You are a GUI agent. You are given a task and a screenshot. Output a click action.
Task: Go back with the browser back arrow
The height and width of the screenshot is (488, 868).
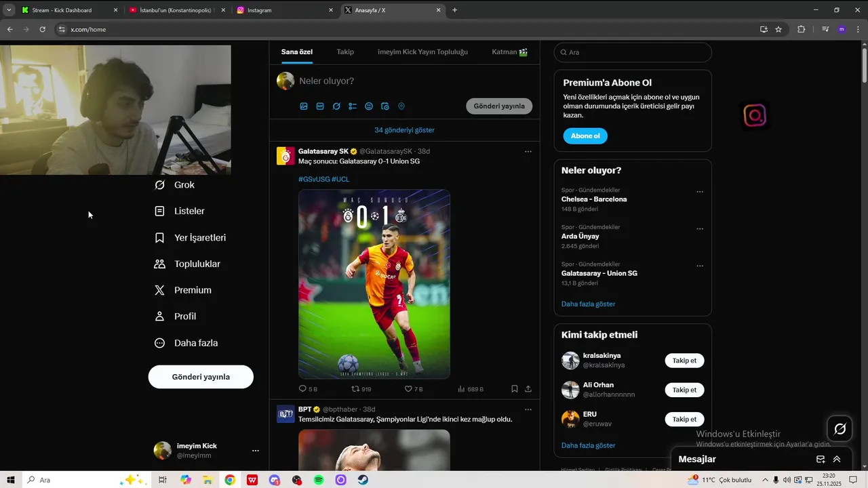[x=9, y=29]
